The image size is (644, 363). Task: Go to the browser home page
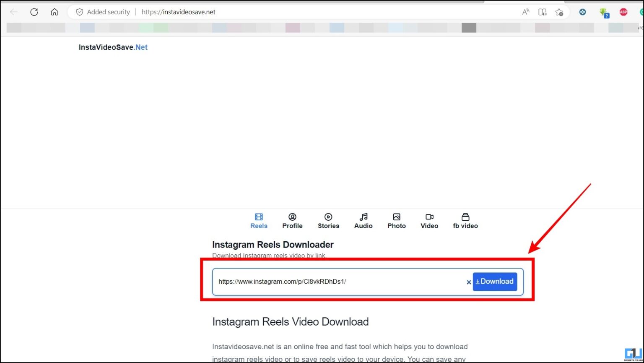pyautogui.click(x=55, y=12)
